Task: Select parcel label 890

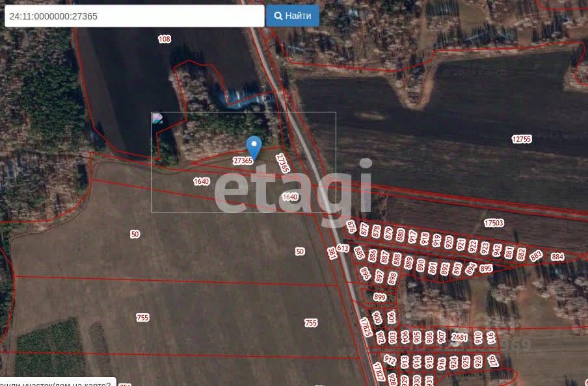Action: [x=420, y=265]
